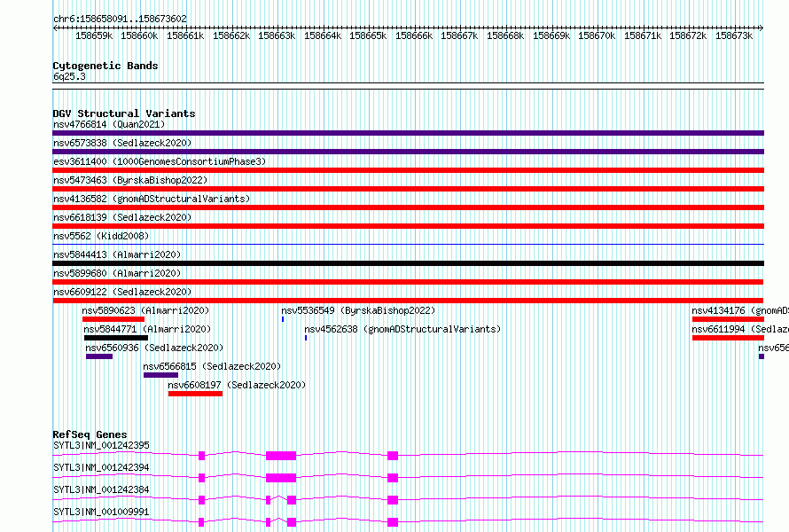789x532 pixels.
Task: Click the SYTL3|NM_001242395 transcript label
Action: coord(101,445)
